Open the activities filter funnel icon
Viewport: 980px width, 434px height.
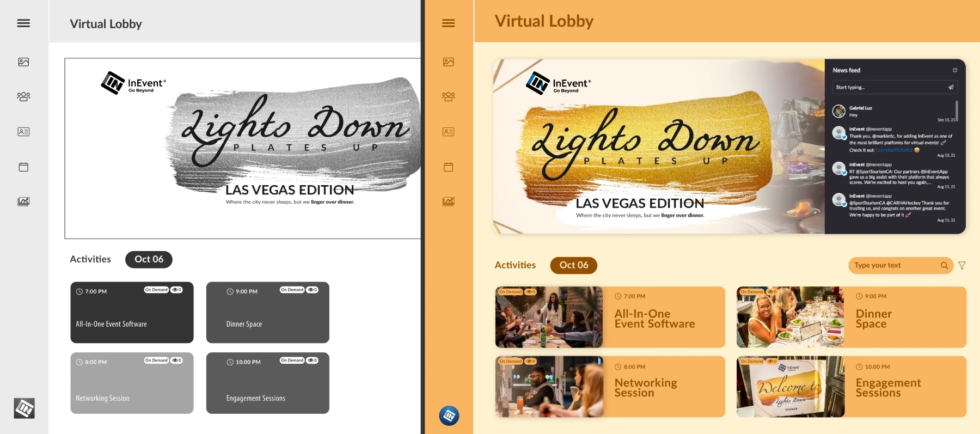tap(962, 265)
